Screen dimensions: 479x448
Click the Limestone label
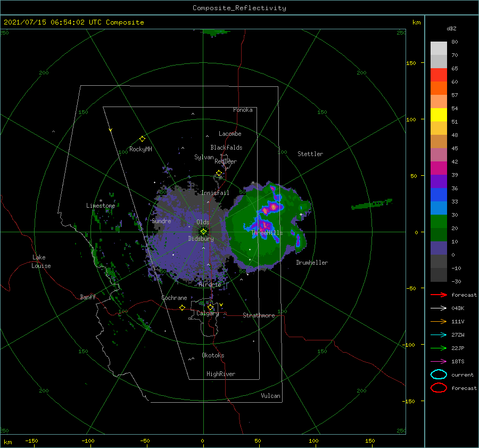(x=101, y=206)
